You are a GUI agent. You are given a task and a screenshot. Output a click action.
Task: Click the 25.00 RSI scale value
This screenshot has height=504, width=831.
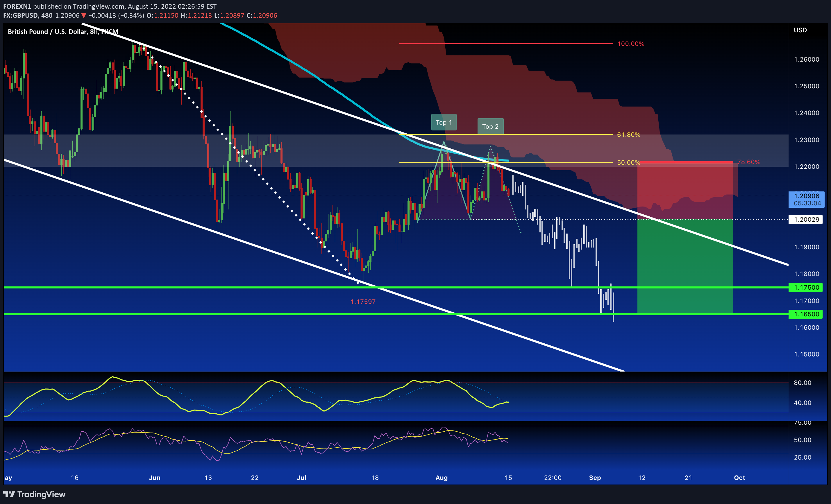click(x=802, y=458)
